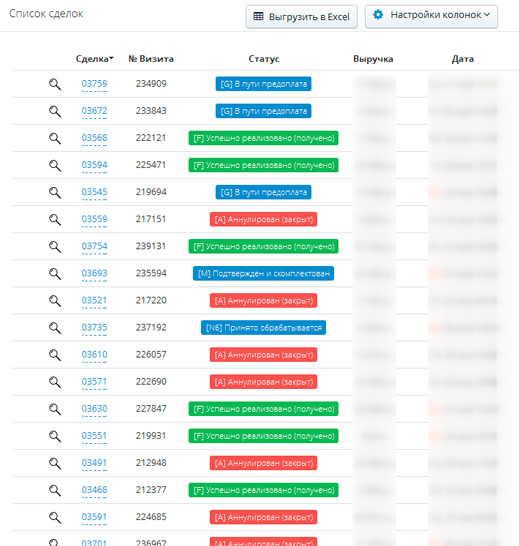Click the Дата column header

click(x=463, y=59)
